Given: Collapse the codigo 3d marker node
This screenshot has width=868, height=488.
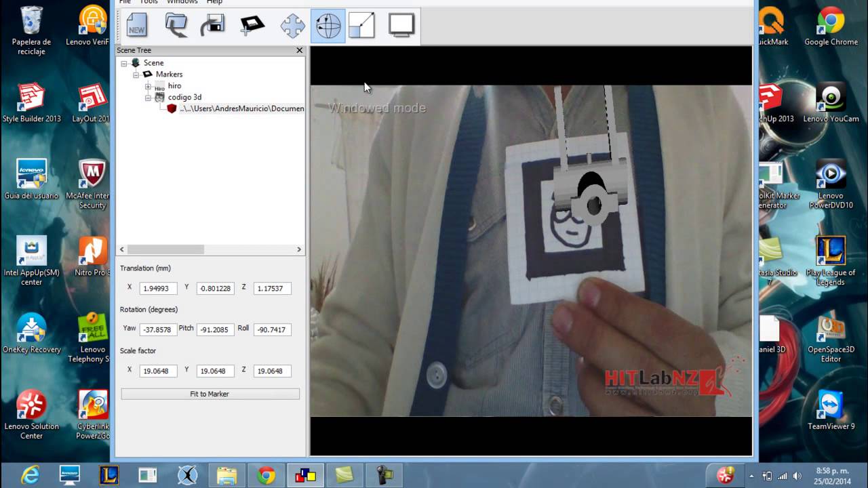Looking at the screenshot, I should coord(148,98).
